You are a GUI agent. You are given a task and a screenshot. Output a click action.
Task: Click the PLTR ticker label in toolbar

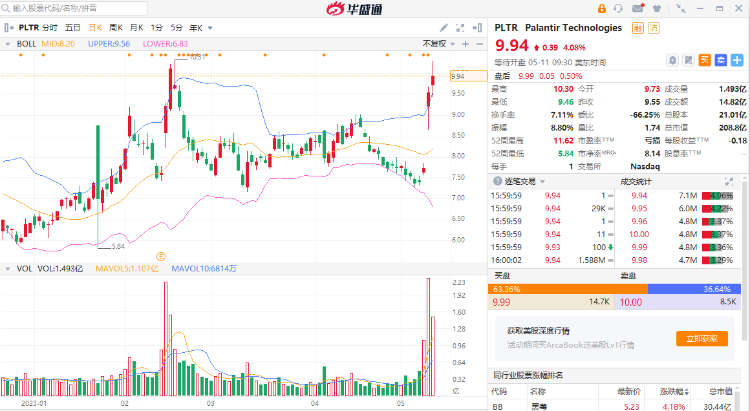[x=29, y=28]
